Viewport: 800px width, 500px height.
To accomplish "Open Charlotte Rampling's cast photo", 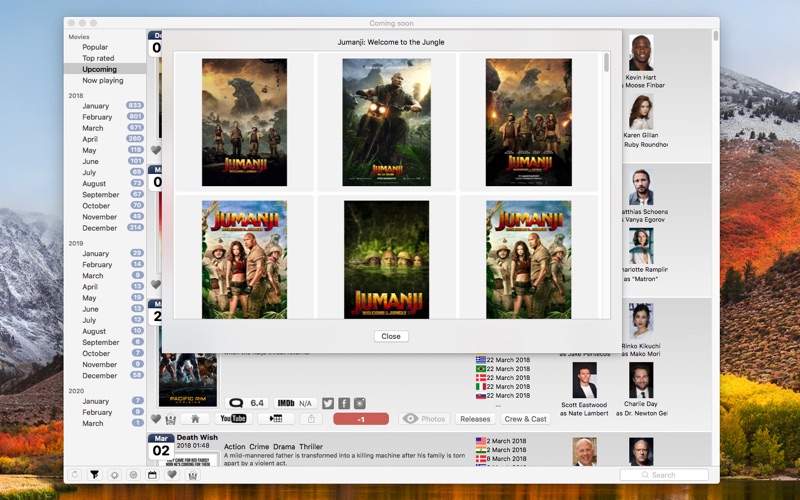I will point(641,246).
